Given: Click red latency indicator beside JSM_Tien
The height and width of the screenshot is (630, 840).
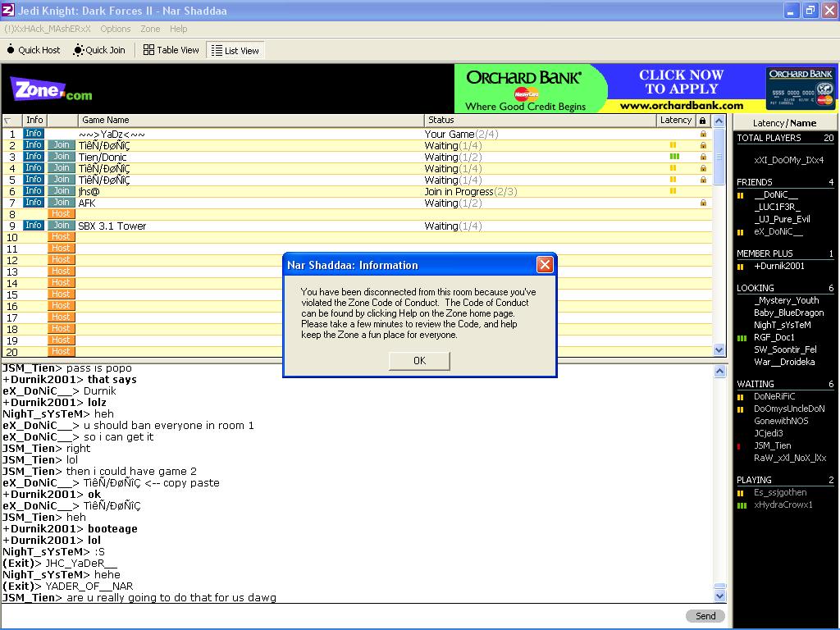Looking at the screenshot, I should [739, 446].
